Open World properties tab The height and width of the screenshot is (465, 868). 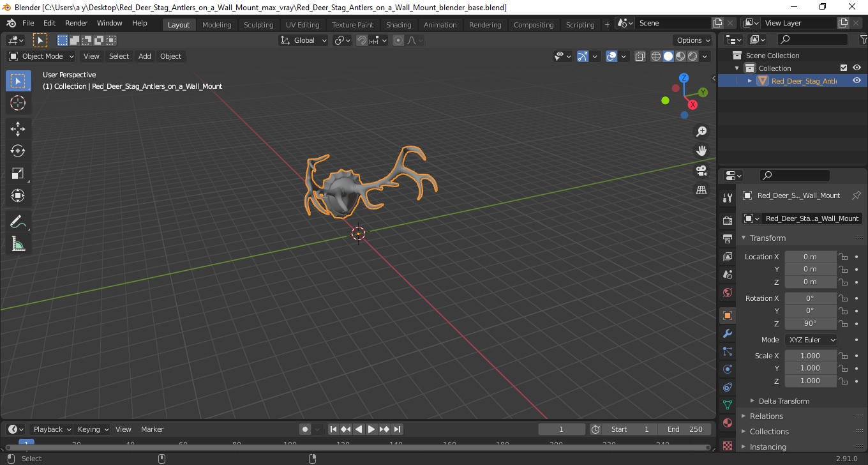[x=727, y=293]
